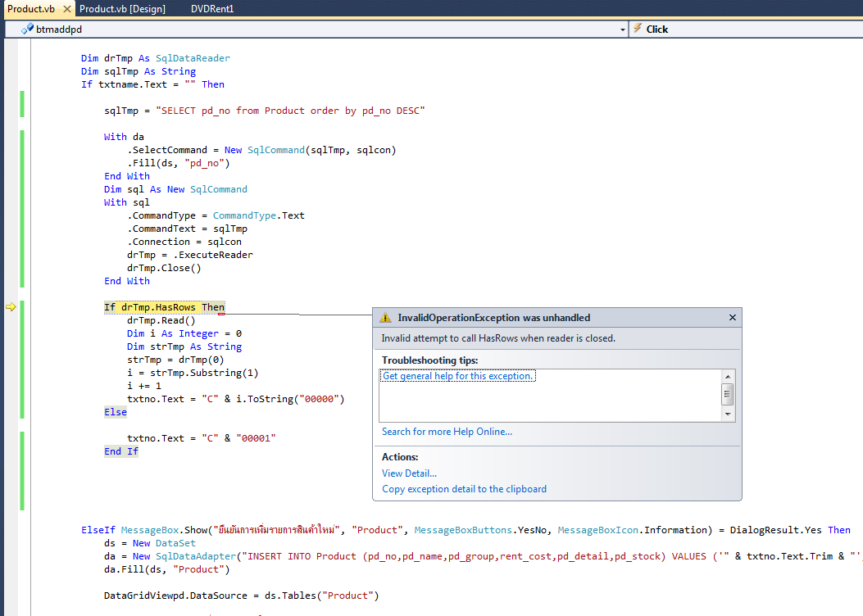863x616 pixels.
Task: Open 'Get general help for this exception' link
Action: pos(457,376)
